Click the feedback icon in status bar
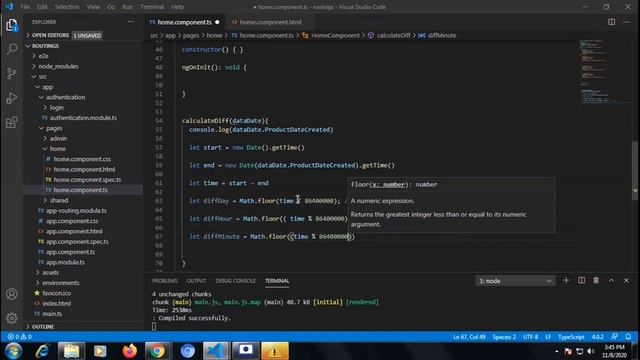Screen dimensions: 640x360 pos(614,337)
